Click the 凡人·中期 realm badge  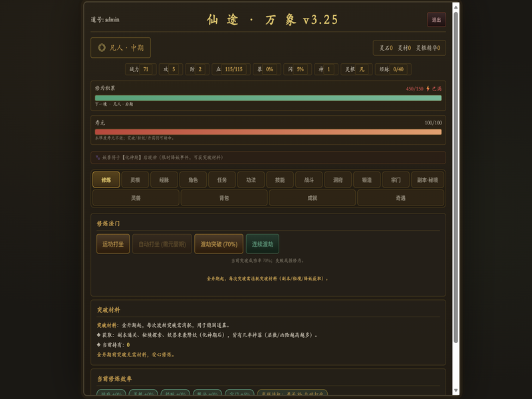click(x=120, y=47)
